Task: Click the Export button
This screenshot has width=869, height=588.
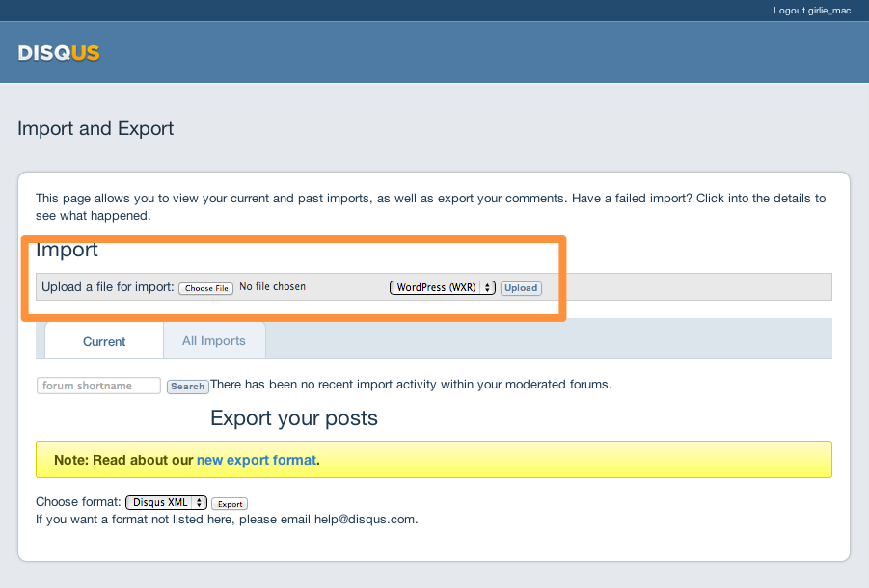Action: 230,504
